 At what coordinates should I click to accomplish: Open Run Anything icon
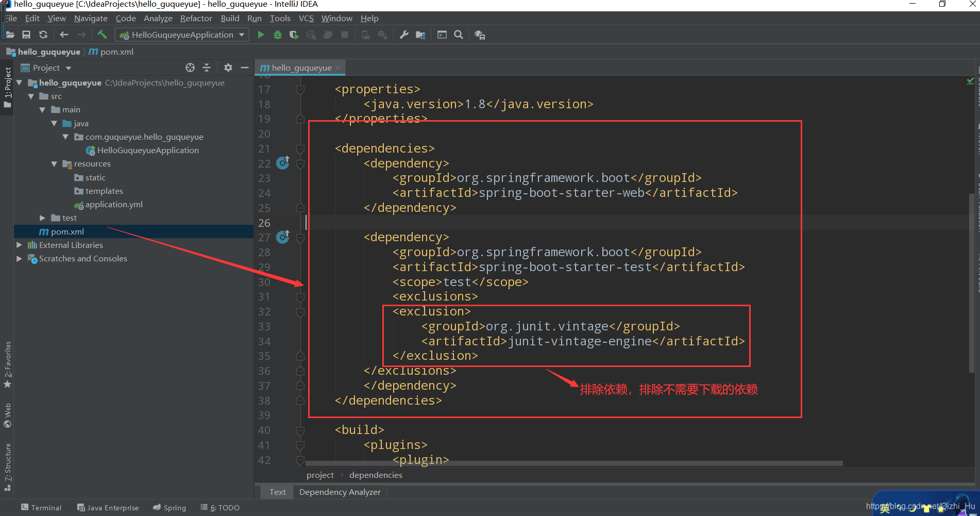(442, 35)
